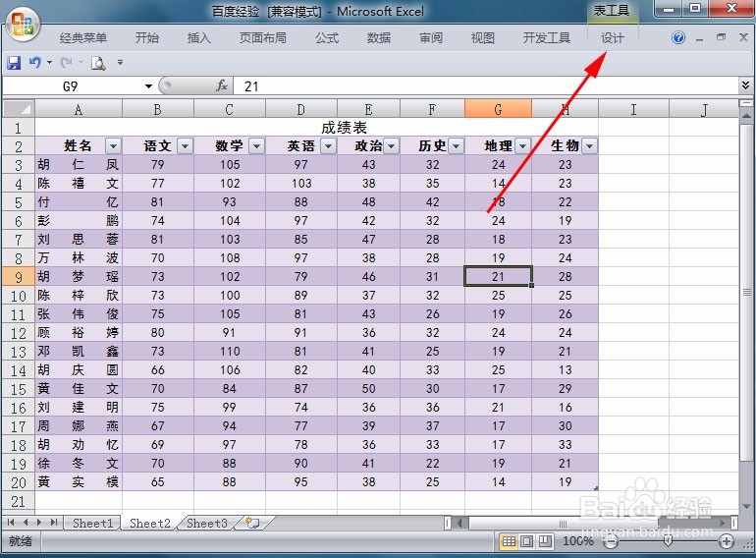Click the Redo arrow icon

pyautogui.click(x=66, y=62)
